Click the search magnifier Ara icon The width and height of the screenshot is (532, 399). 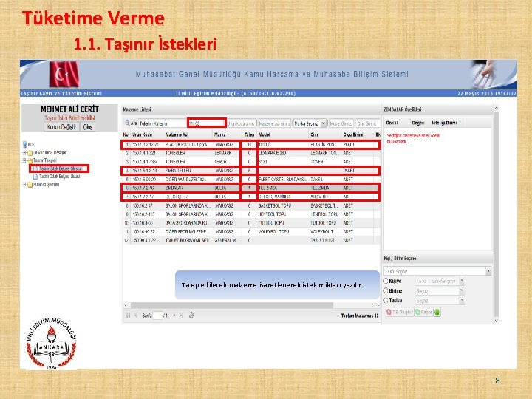pos(127,123)
